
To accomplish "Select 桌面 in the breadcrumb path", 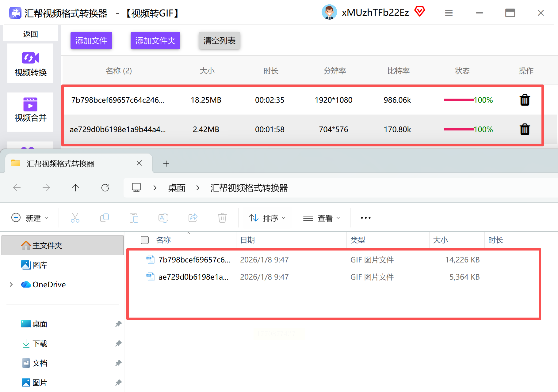I will coord(177,188).
